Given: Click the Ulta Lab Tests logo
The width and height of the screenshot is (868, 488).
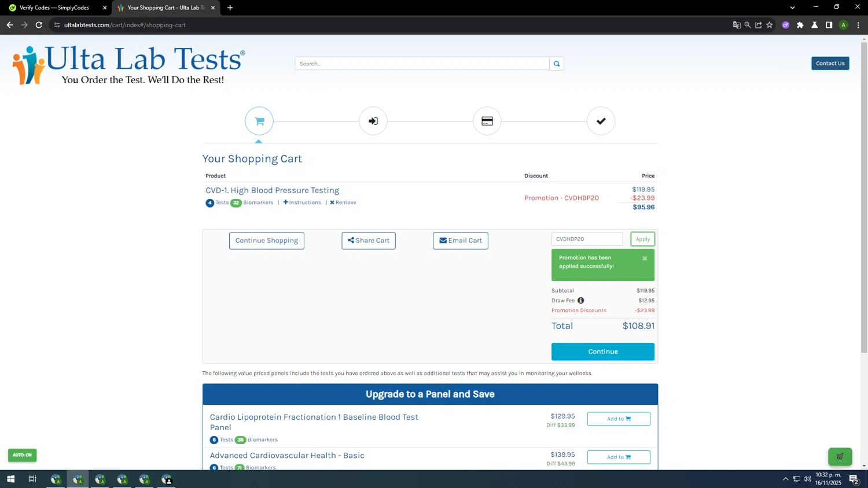Looking at the screenshot, I should [x=128, y=65].
